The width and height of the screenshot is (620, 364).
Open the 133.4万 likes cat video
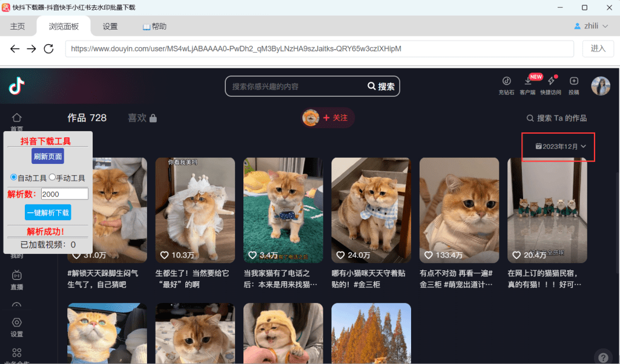click(460, 210)
